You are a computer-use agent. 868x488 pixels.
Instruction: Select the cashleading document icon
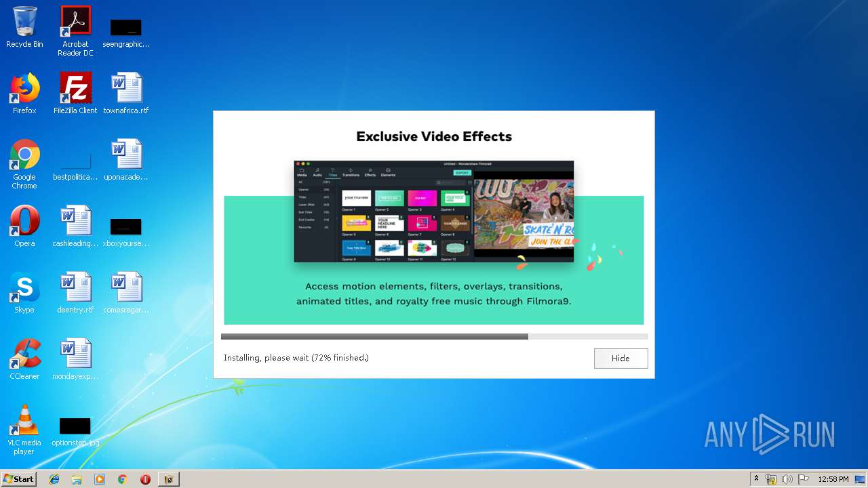point(75,226)
